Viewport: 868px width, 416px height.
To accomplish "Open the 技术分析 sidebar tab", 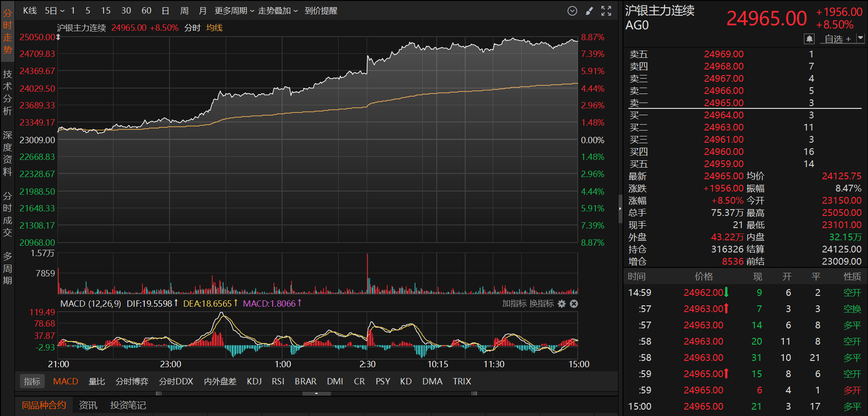I will tap(8, 92).
